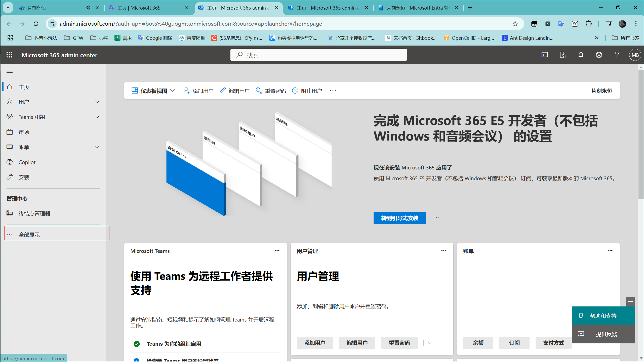Click 阻止用户 in the top toolbar
Viewport: 644px width, 362px height.
pos(307,91)
